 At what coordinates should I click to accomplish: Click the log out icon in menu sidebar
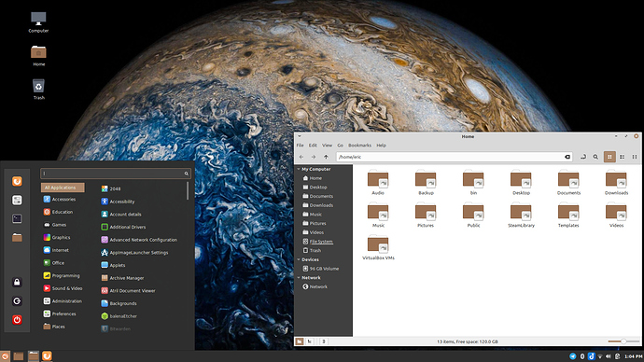pyautogui.click(x=17, y=301)
